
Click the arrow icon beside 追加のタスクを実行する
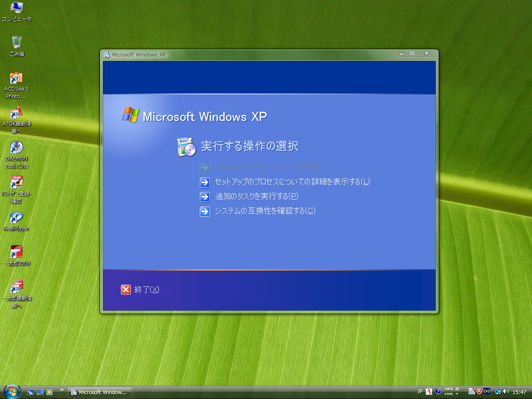tap(205, 197)
